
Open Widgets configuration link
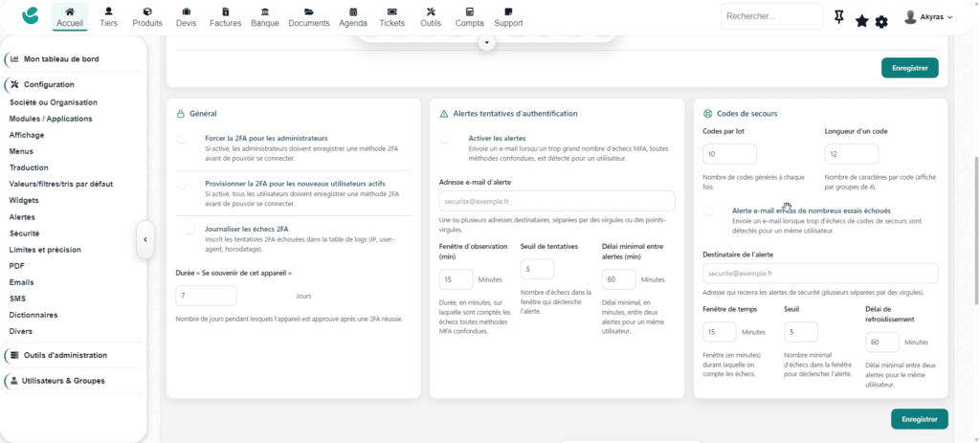(x=24, y=201)
